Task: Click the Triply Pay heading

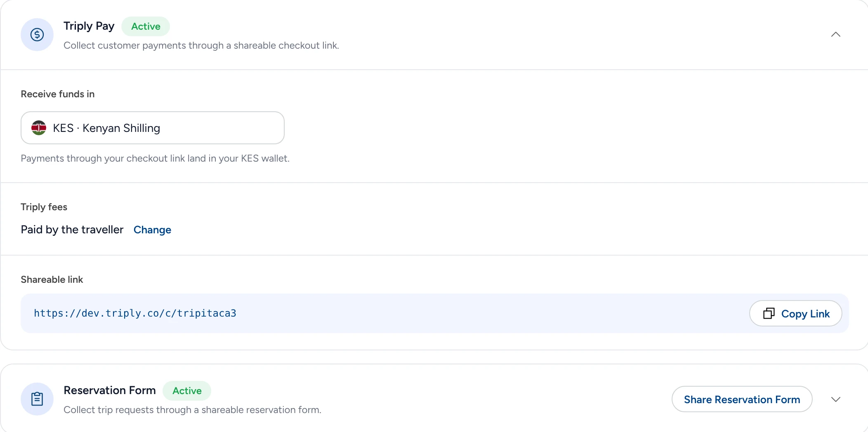Action: 89,26
